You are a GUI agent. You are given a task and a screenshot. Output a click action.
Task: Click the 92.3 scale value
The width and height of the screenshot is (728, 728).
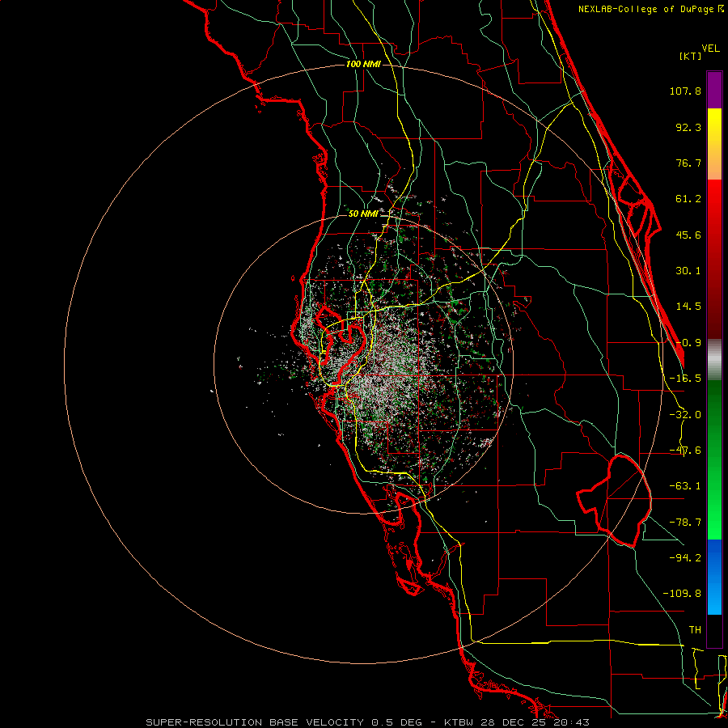click(x=688, y=127)
